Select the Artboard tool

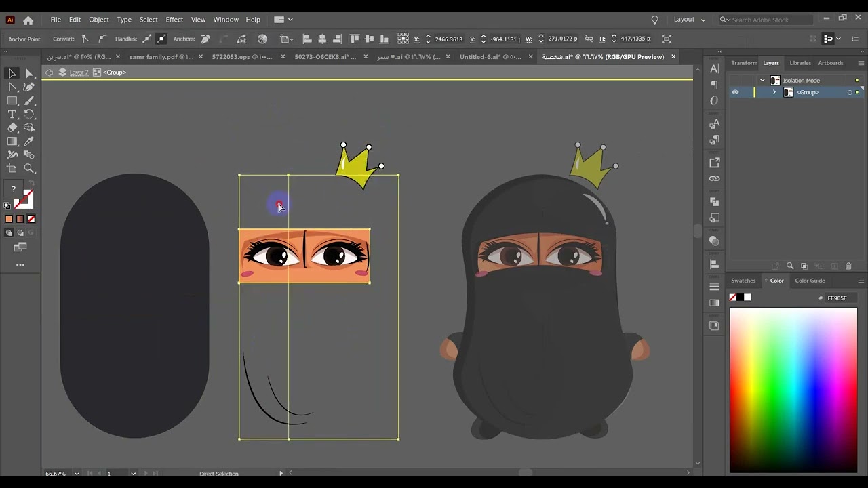pyautogui.click(x=12, y=168)
